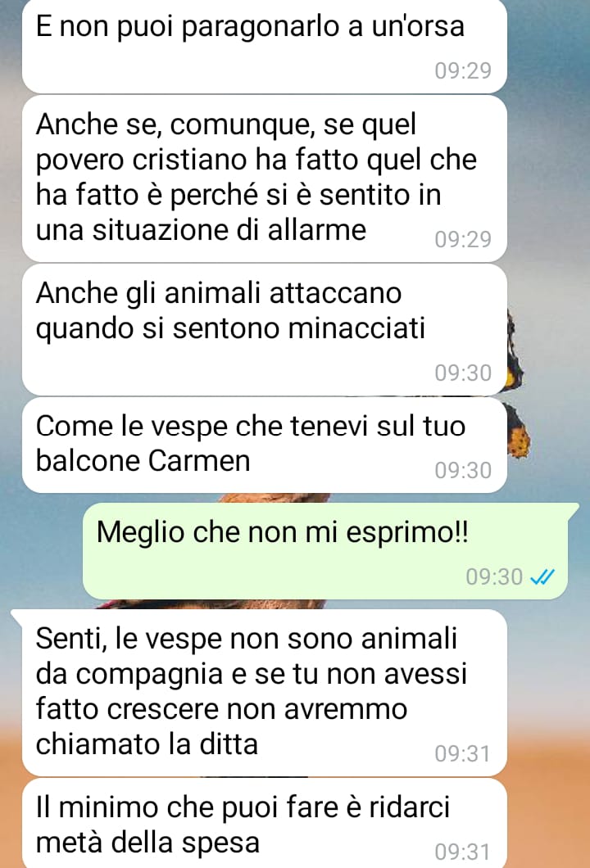Tap the 09:31 timestamp on 'metà della spesa' message
590x868 pixels.
click(x=463, y=852)
